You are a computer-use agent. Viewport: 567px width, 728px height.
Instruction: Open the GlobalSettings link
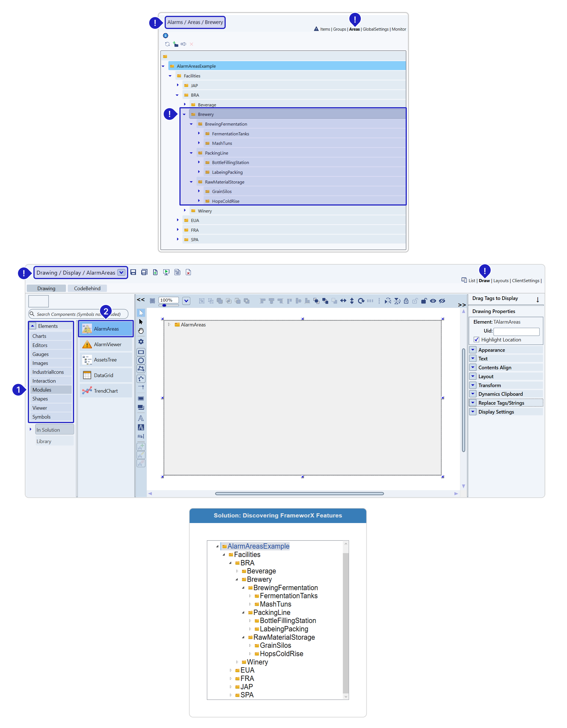click(x=376, y=29)
